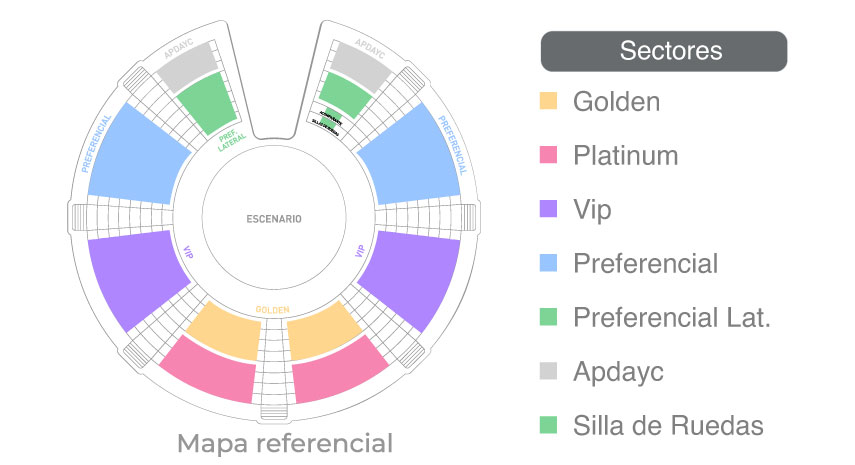Click the Platinum pink legend swatch
Image resolution: width=855 pixels, height=465 pixels.
click(x=548, y=155)
